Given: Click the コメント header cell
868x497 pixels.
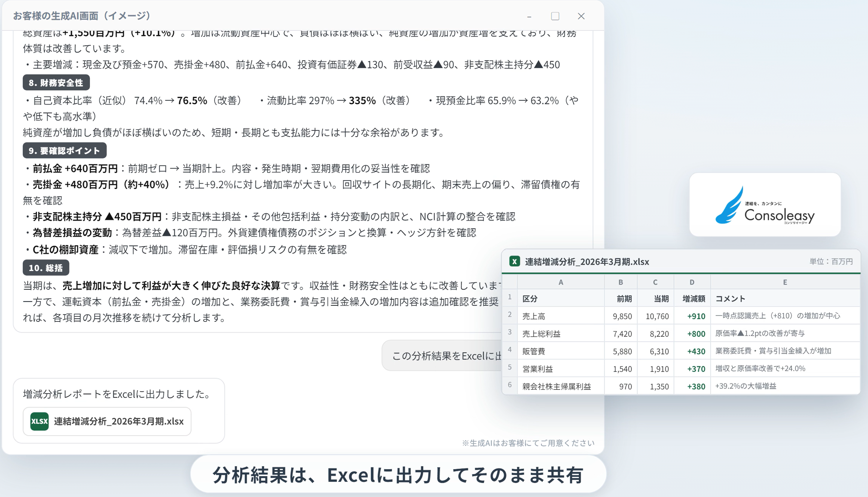Looking at the screenshot, I should click(x=785, y=298).
